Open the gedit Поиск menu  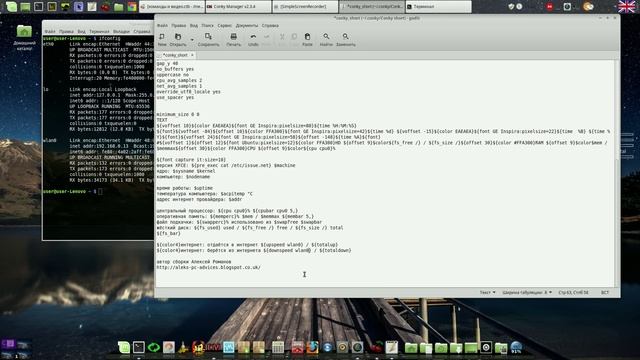[207, 25]
